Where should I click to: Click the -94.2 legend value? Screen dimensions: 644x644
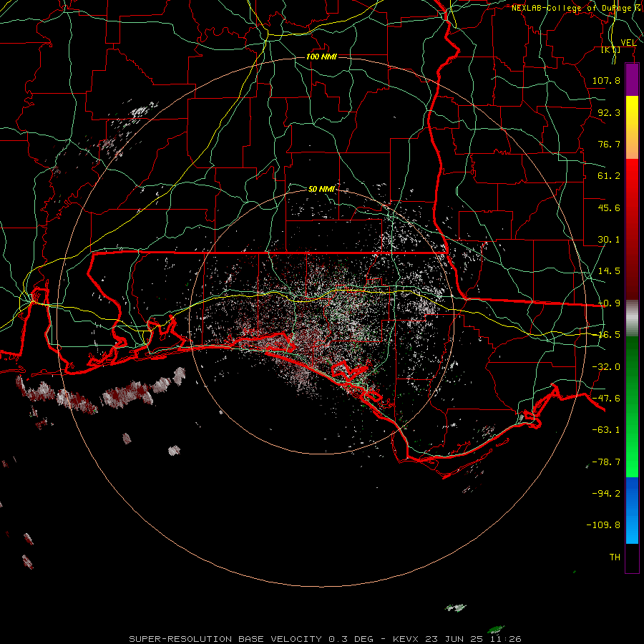coord(606,493)
